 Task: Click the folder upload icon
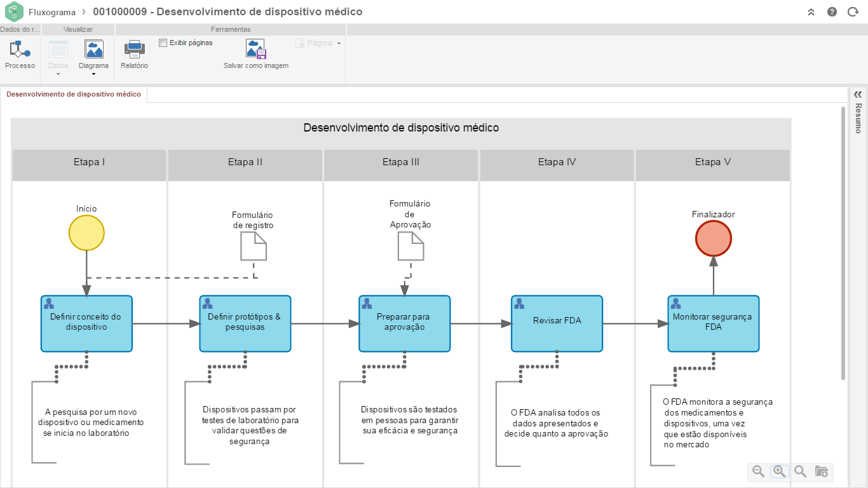(821, 471)
